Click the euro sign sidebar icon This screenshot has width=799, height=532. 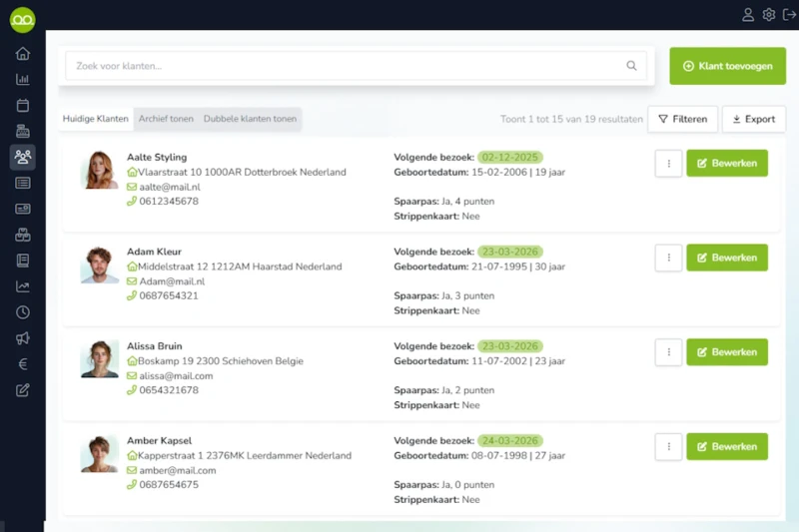click(22, 364)
